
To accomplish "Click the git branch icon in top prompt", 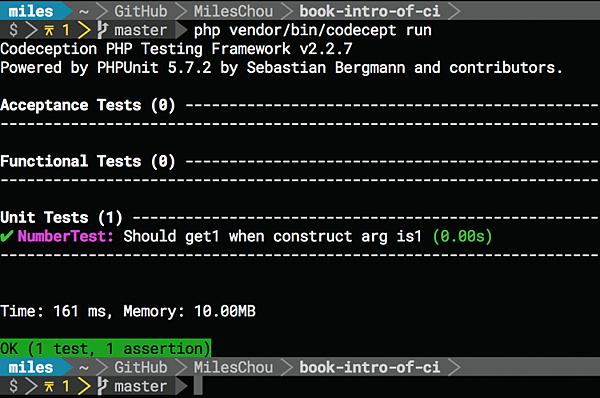I will 102,30.
